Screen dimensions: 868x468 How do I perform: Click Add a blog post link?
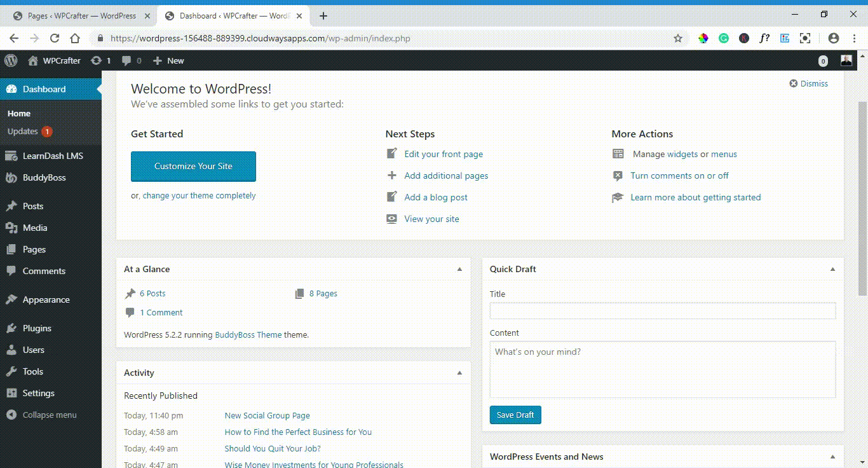coord(436,197)
